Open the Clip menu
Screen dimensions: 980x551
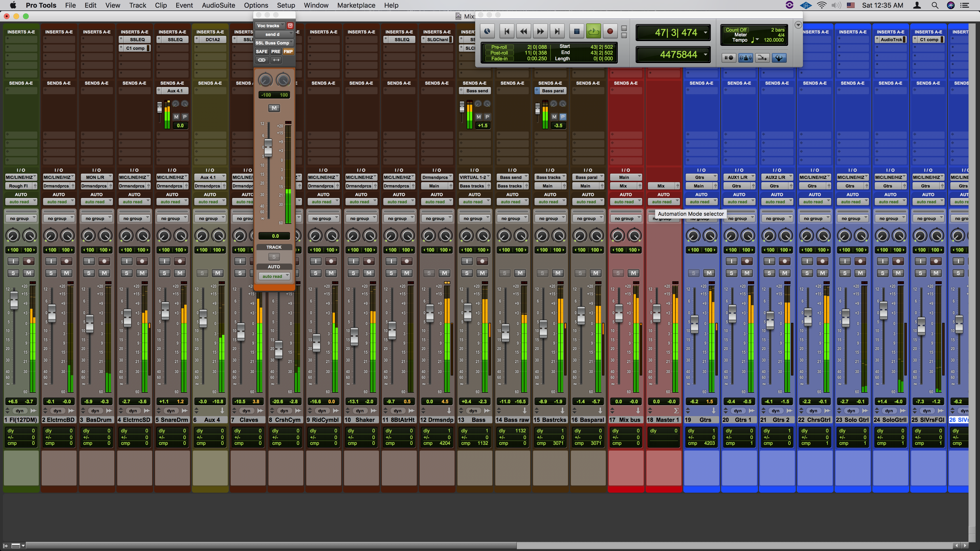coord(161,5)
